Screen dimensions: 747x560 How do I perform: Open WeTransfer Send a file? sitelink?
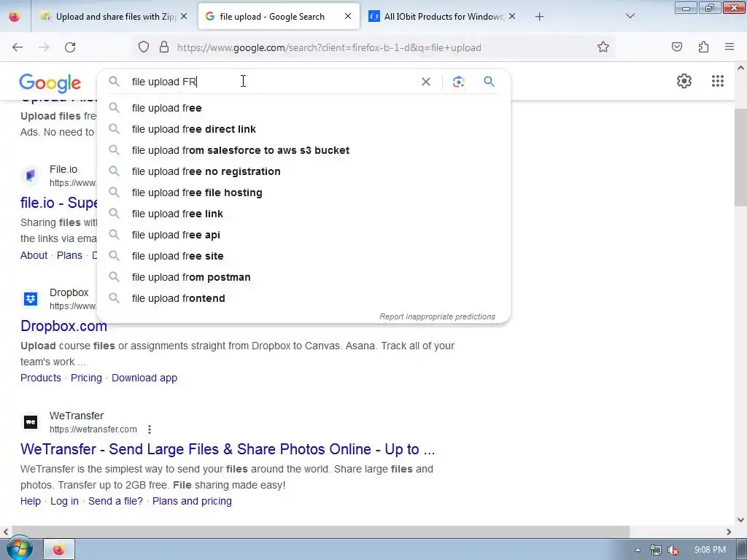[115, 501]
